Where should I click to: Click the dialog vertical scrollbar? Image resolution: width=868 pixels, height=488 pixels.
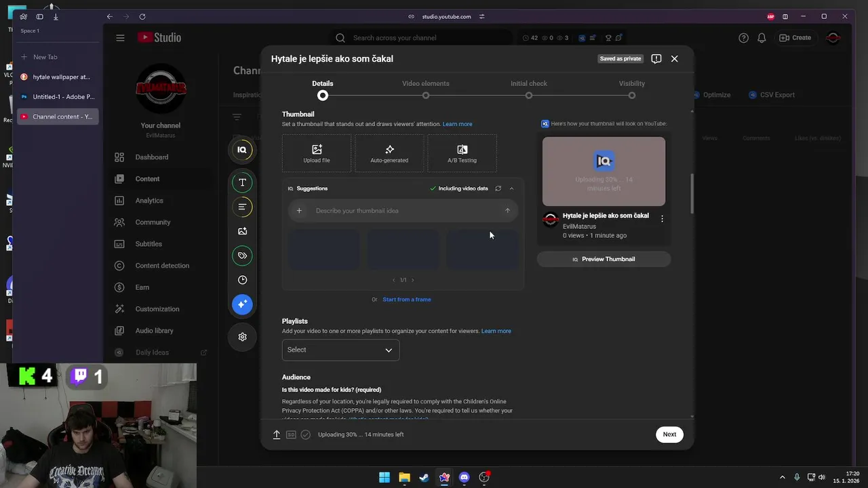click(692, 193)
